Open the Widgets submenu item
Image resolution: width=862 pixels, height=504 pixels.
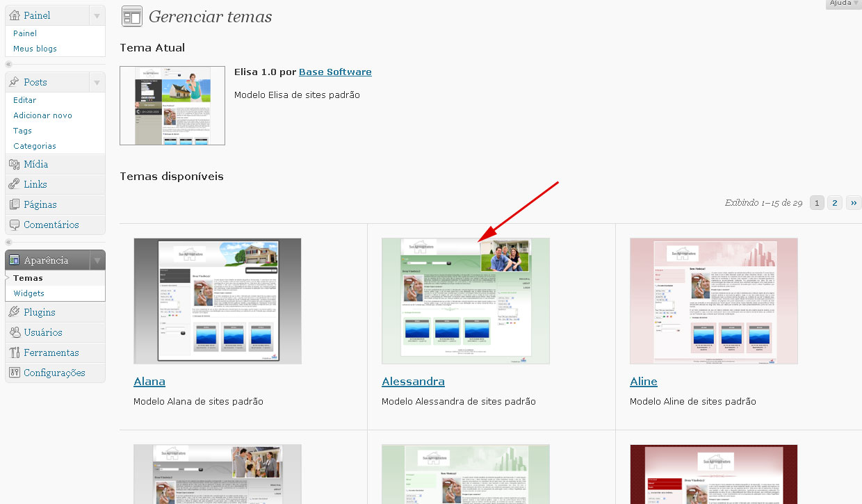tap(29, 293)
